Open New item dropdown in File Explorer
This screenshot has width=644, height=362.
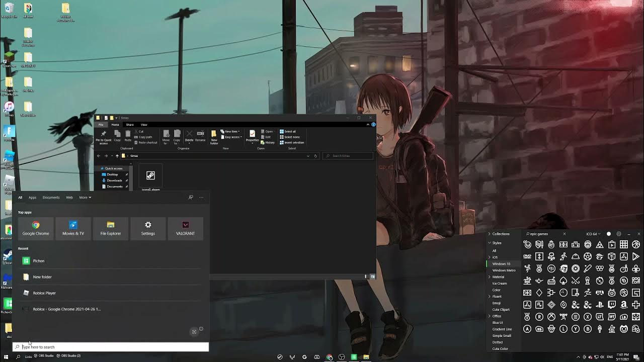pos(231,131)
